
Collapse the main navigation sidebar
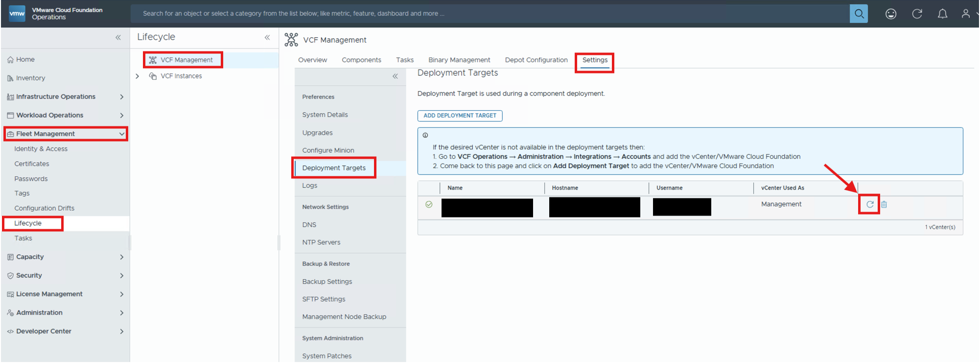pos(118,37)
